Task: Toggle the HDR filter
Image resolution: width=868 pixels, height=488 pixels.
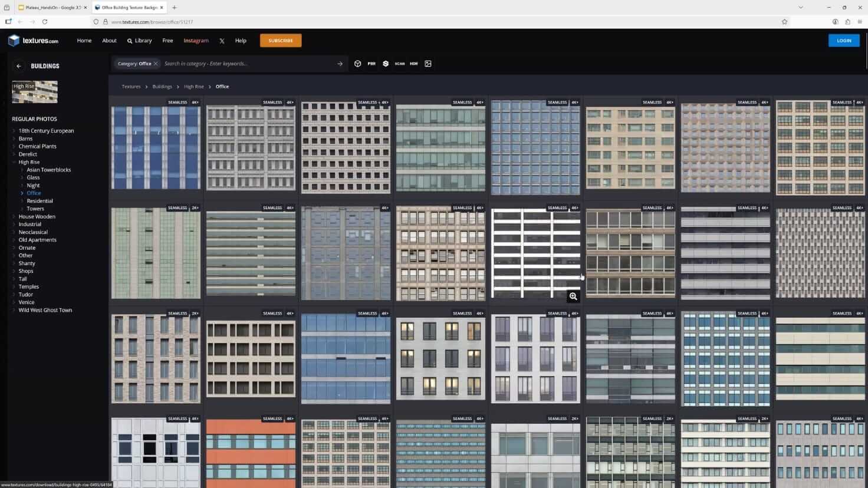Action: [414, 64]
